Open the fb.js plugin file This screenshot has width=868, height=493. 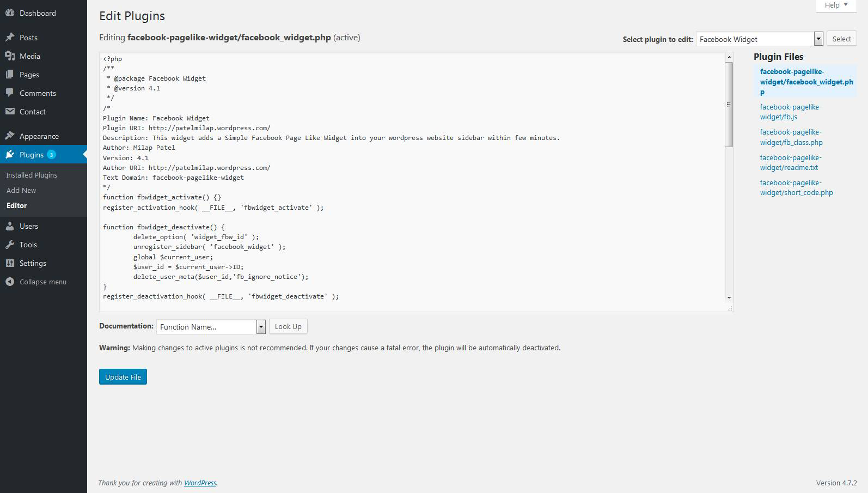(x=791, y=112)
